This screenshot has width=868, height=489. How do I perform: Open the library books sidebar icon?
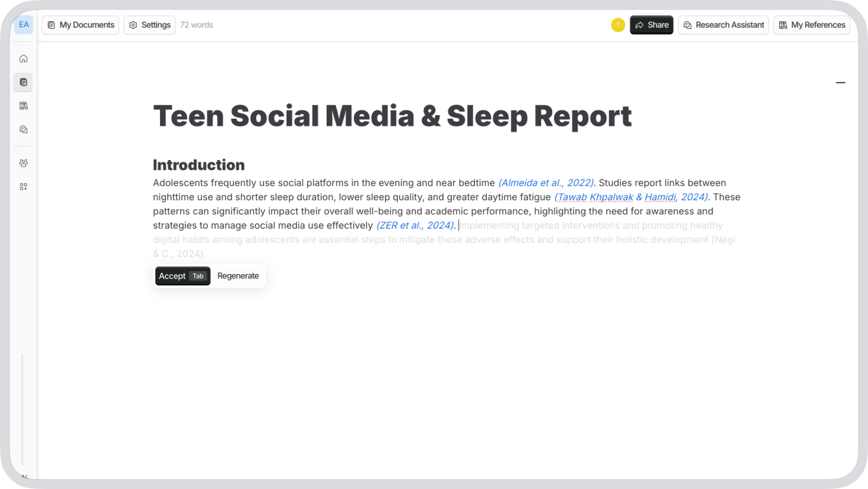(x=23, y=106)
